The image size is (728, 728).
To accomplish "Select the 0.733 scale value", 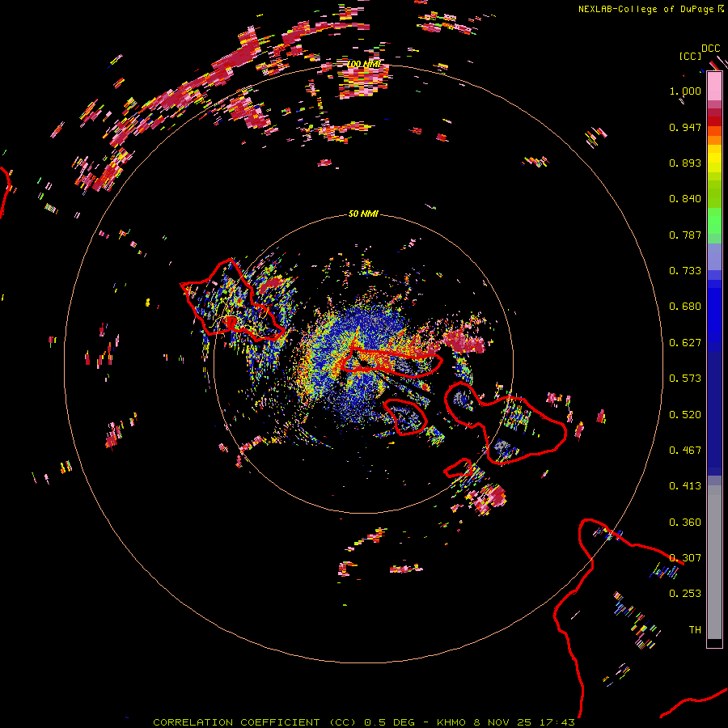I will point(685,271).
